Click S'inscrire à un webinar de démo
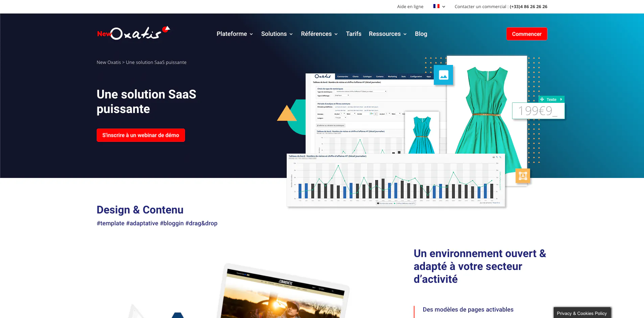Screen dimensions: 644x318 (x=141, y=135)
